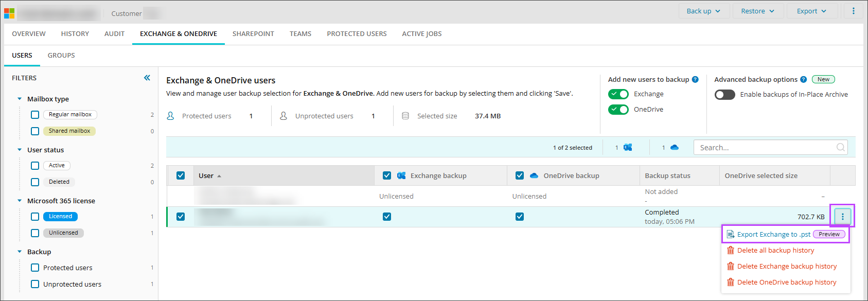Check the Shared mailbox filter checkbox

[35, 131]
